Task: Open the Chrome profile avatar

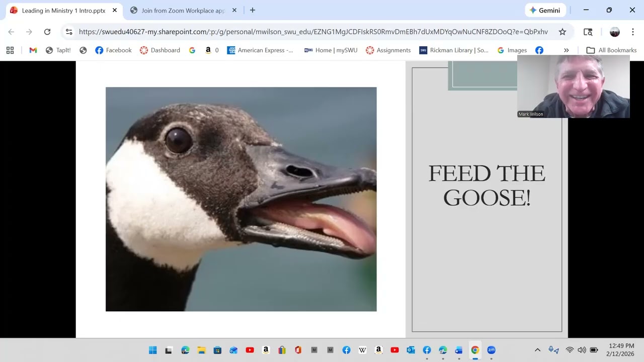Action: click(615, 32)
